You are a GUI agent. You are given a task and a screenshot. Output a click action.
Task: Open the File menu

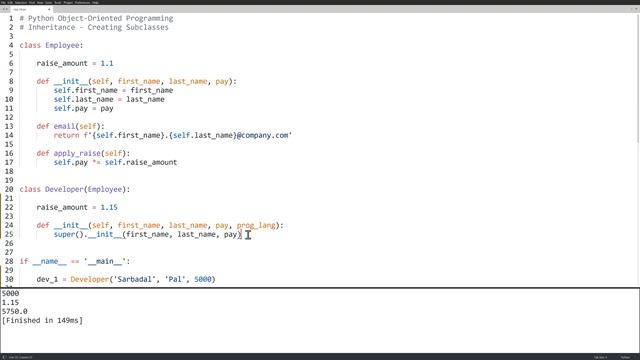3,2
